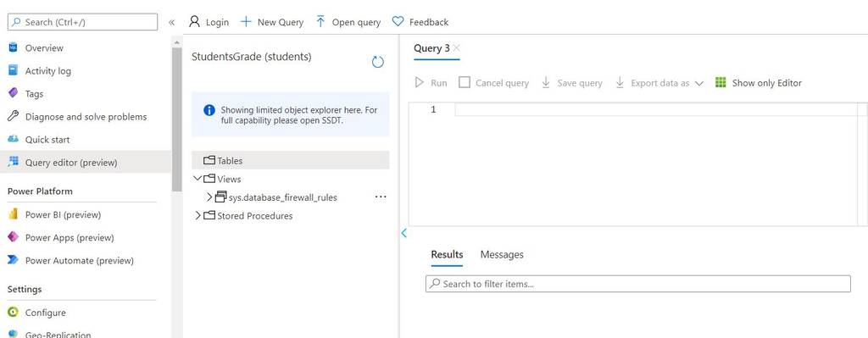Click the Tables folder icon
The height and width of the screenshot is (338, 868).
[209, 160]
